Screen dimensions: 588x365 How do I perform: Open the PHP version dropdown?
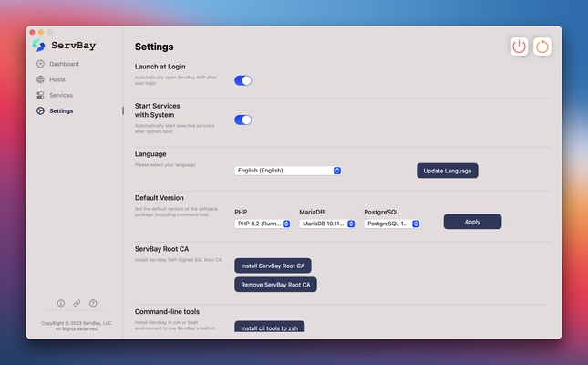[263, 224]
